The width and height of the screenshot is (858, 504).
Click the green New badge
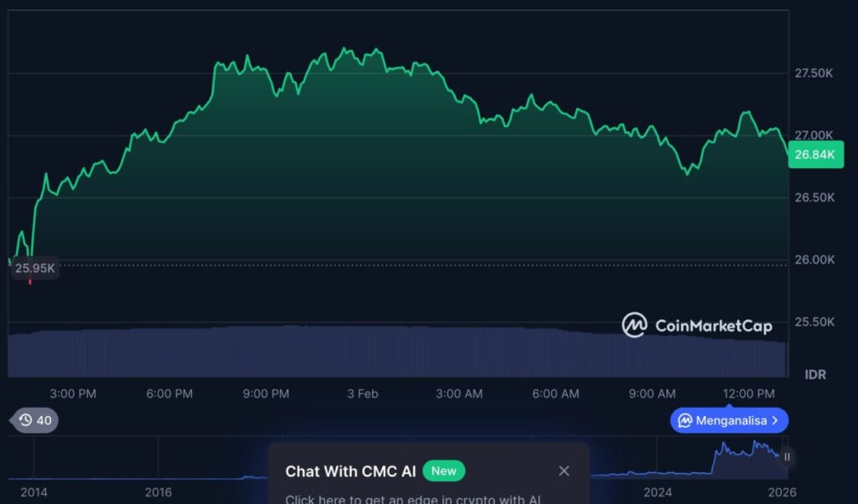click(443, 471)
